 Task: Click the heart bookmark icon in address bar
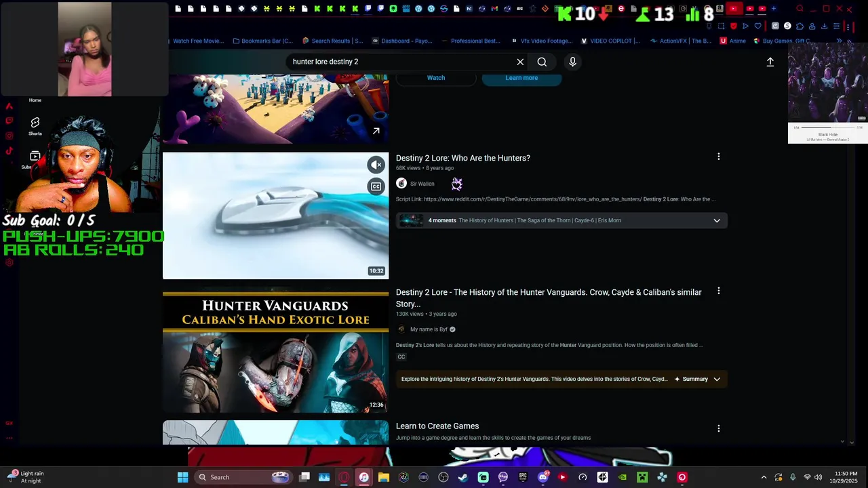[757, 26]
